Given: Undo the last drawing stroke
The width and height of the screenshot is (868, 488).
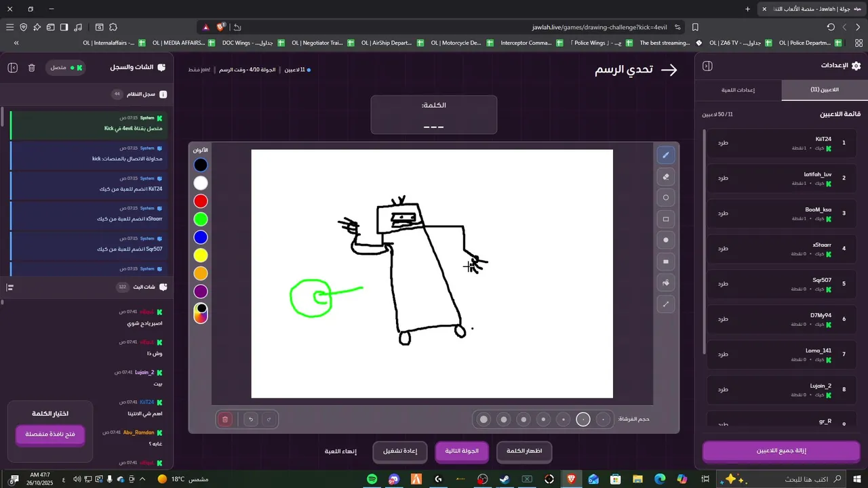Looking at the screenshot, I should coord(251,420).
